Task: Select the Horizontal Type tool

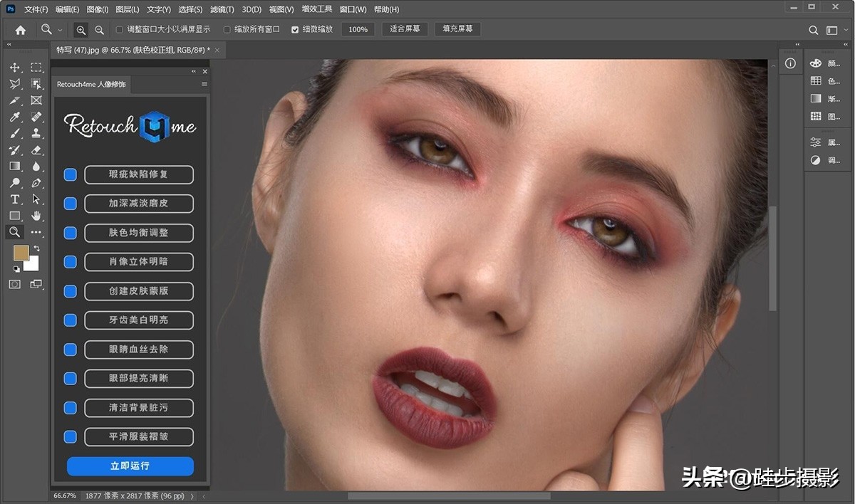Action: (x=16, y=199)
